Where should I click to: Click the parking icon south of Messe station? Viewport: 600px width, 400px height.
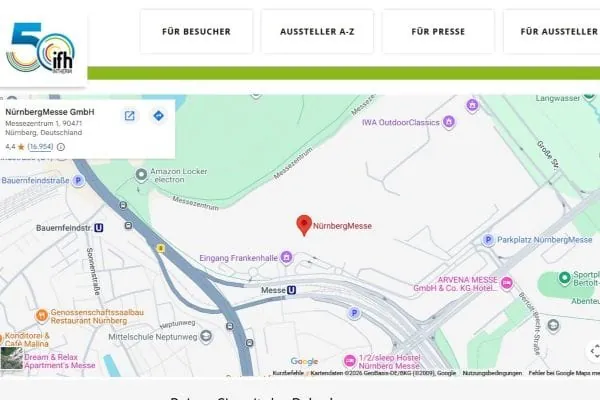pyautogui.click(x=354, y=313)
